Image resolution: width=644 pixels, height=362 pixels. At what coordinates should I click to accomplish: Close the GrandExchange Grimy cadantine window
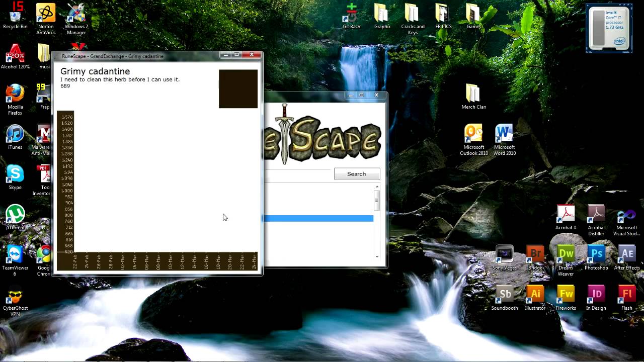tap(253, 54)
